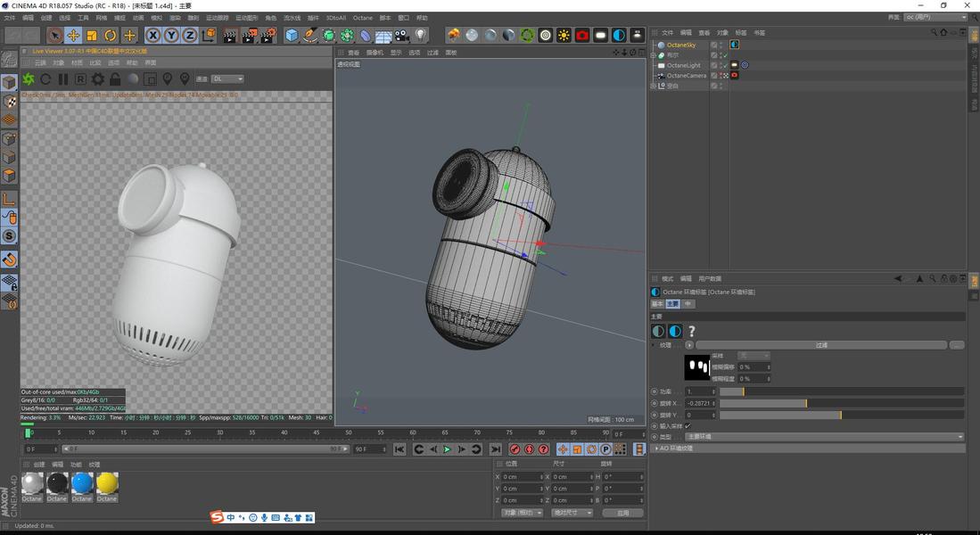980x535 pixels.
Task: Open the 3DtoAll menu
Action: 335,18
